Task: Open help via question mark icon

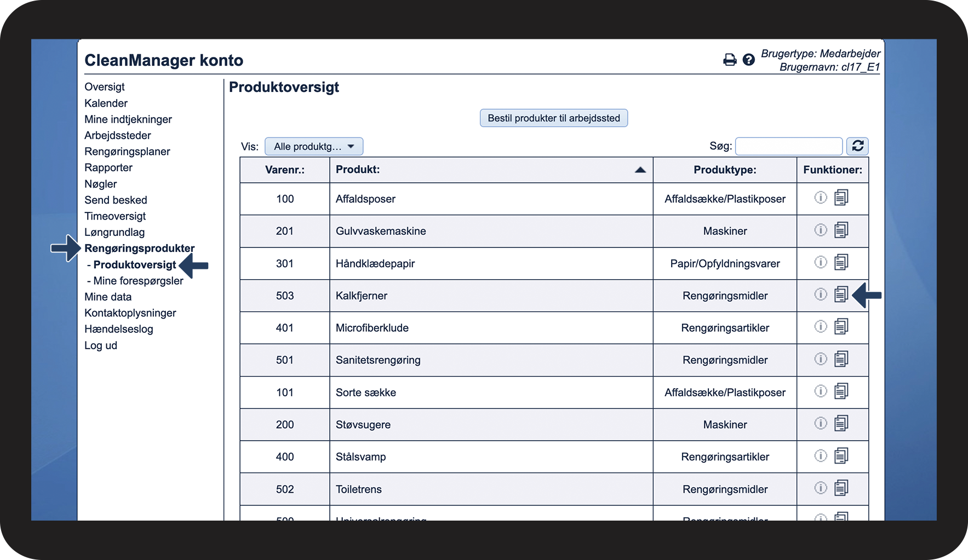Action: pos(748,60)
